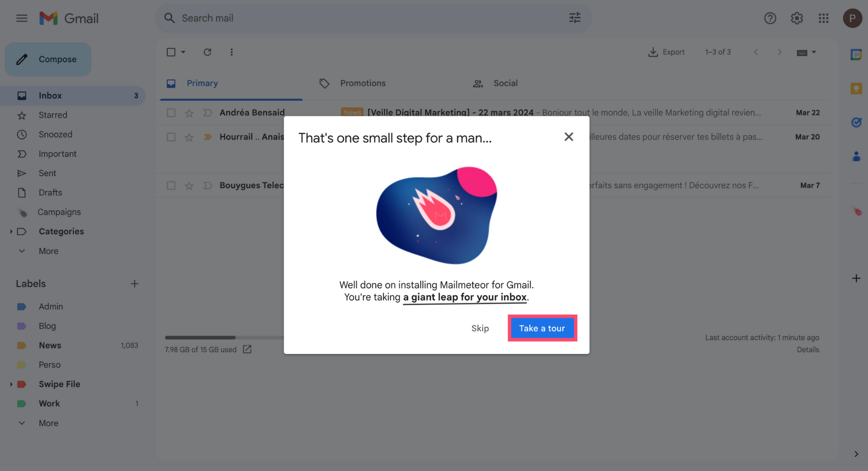Get add-ons plus icon

coord(856,278)
